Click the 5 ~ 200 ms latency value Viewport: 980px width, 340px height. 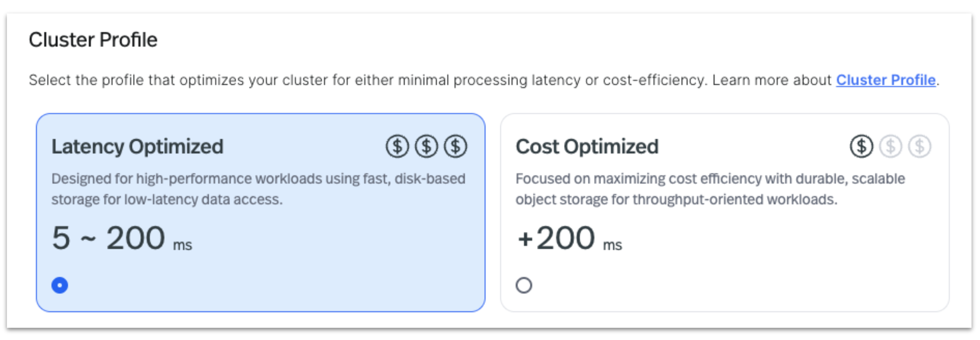pos(121,237)
